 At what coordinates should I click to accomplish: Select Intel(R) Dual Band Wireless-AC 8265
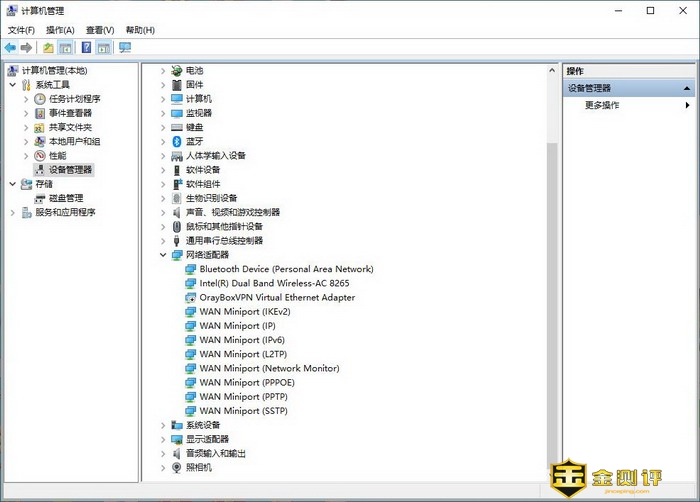(274, 283)
